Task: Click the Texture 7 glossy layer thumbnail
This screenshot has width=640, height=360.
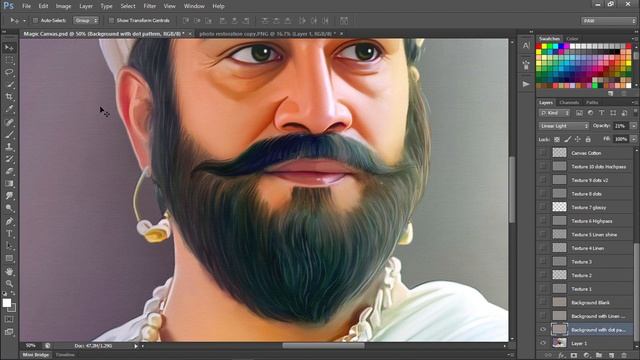Action: tap(559, 207)
